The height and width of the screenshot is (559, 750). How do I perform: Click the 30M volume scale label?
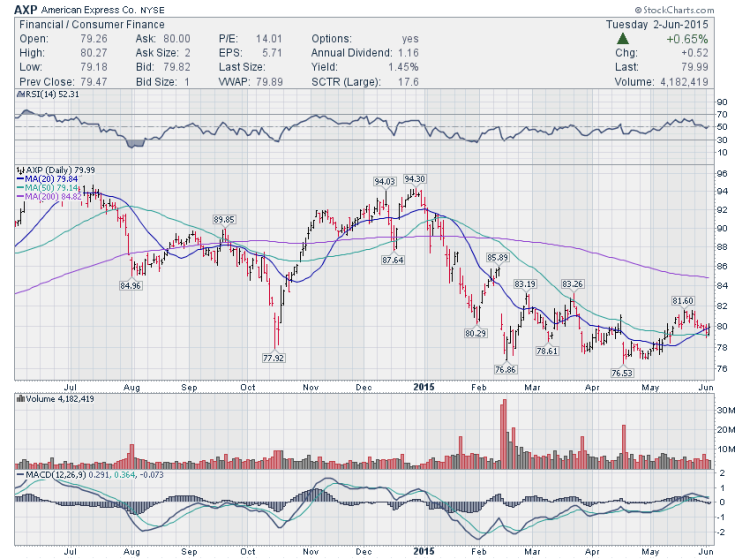pyautogui.click(x=726, y=410)
